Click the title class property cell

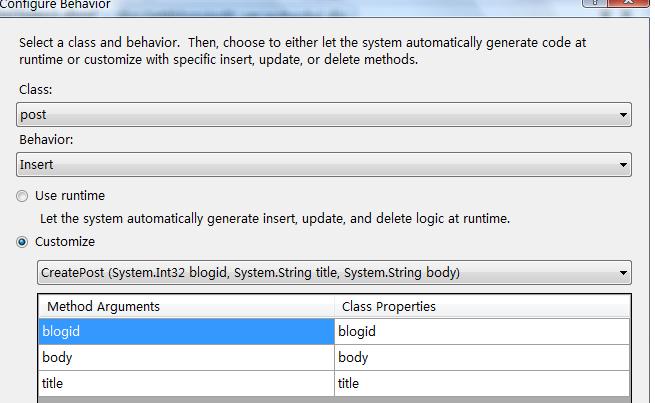(x=482, y=383)
